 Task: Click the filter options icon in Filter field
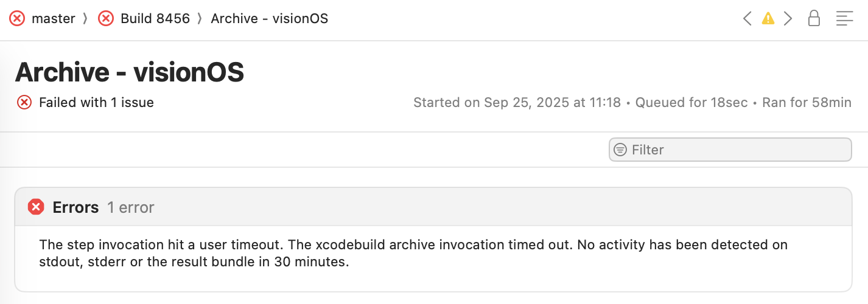click(x=620, y=150)
